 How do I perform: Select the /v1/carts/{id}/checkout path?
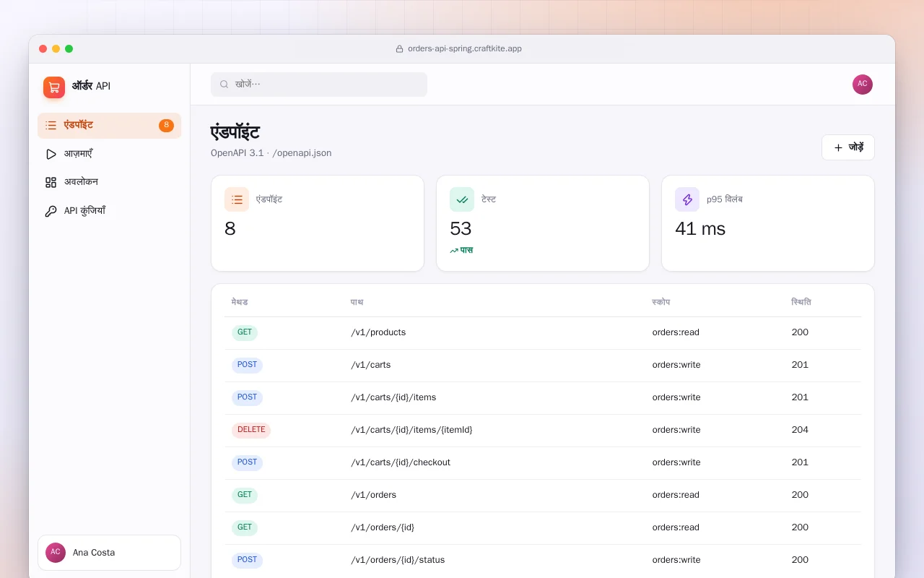point(401,462)
